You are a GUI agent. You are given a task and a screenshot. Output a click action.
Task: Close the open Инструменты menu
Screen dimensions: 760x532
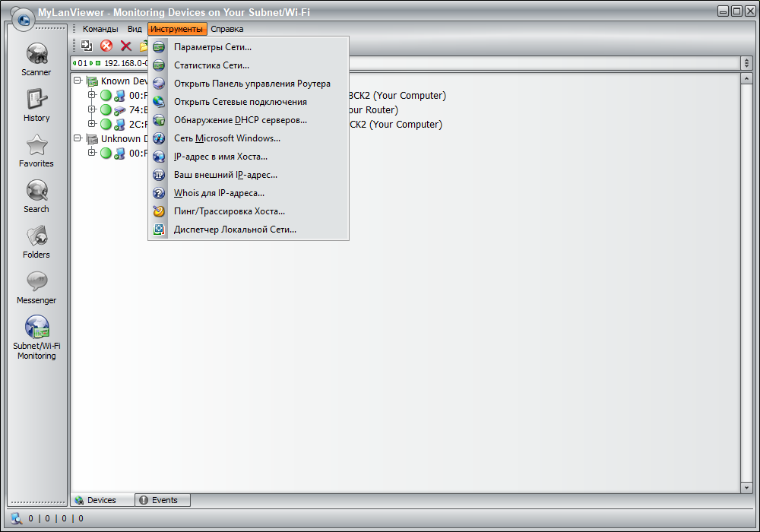pyautogui.click(x=177, y=29)
